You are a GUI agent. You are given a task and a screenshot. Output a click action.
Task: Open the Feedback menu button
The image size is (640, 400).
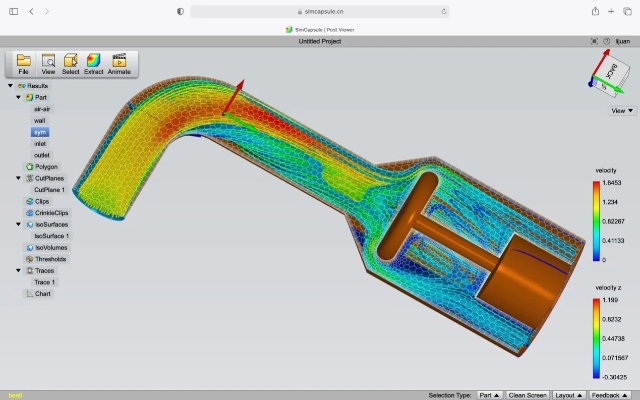click(611, 395)
